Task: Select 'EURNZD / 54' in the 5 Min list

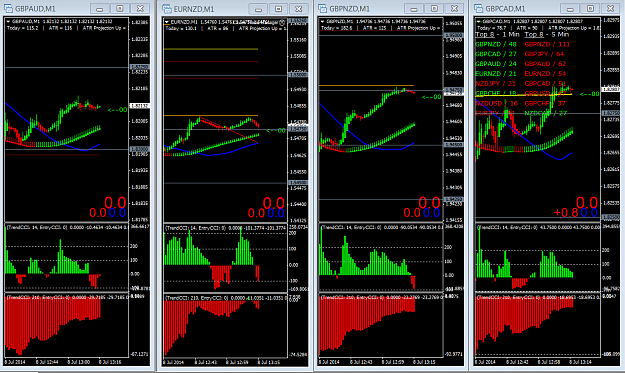Action: click(545, 74)
